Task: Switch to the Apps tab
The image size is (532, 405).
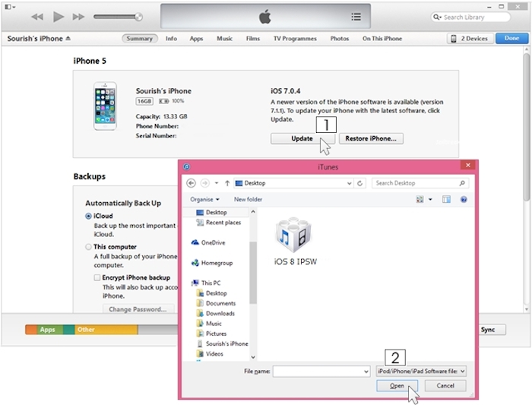Action: click(196, 38)
